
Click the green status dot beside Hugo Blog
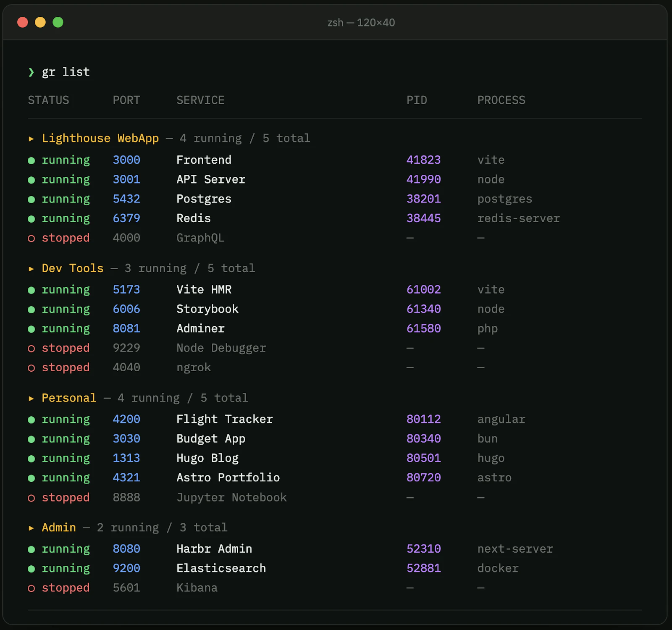[31, 459]
